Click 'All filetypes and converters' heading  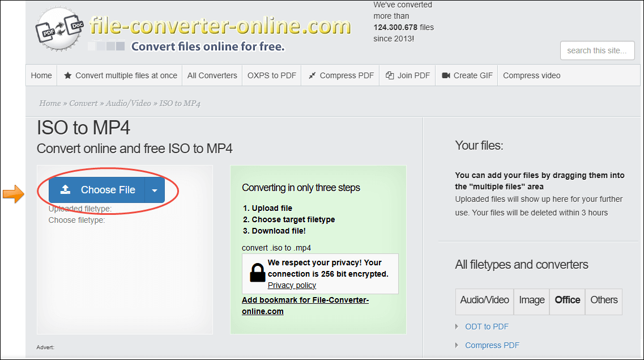[522, 265]
